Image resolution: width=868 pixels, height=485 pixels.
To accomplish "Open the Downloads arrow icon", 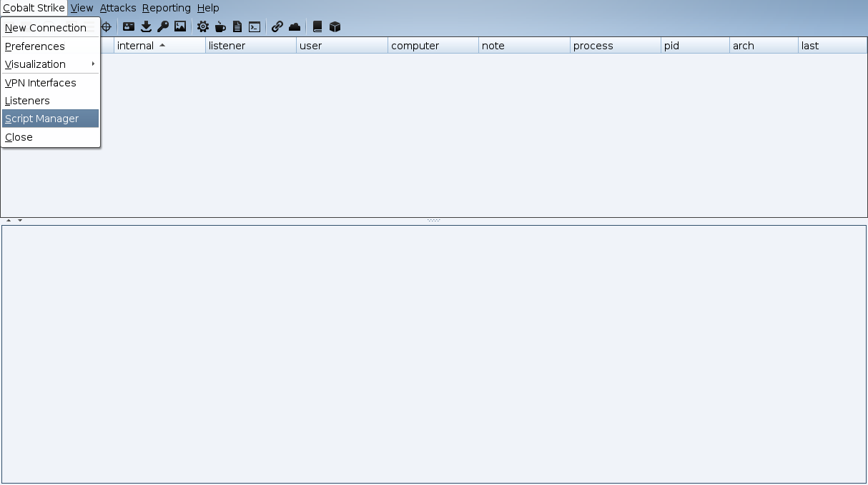I will [x=146, y=27].
